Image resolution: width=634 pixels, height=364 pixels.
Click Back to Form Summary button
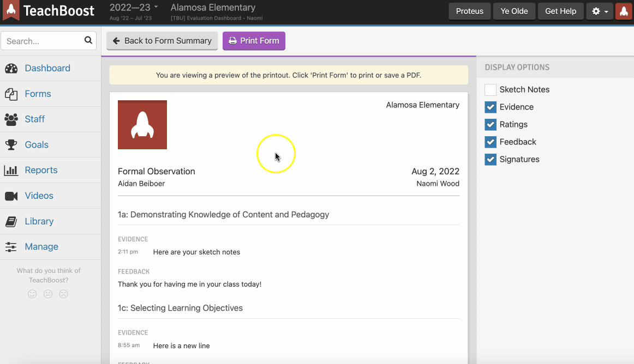click(x=162, y=41)
